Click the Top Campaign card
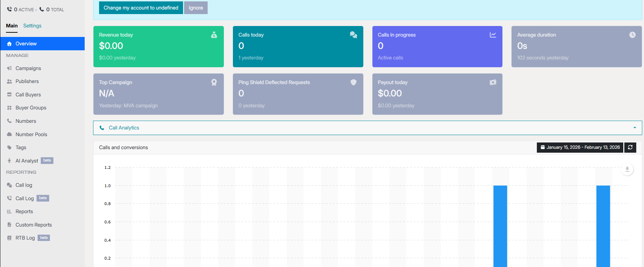Viewport: 644px width, 267px height. pos(158,94)
